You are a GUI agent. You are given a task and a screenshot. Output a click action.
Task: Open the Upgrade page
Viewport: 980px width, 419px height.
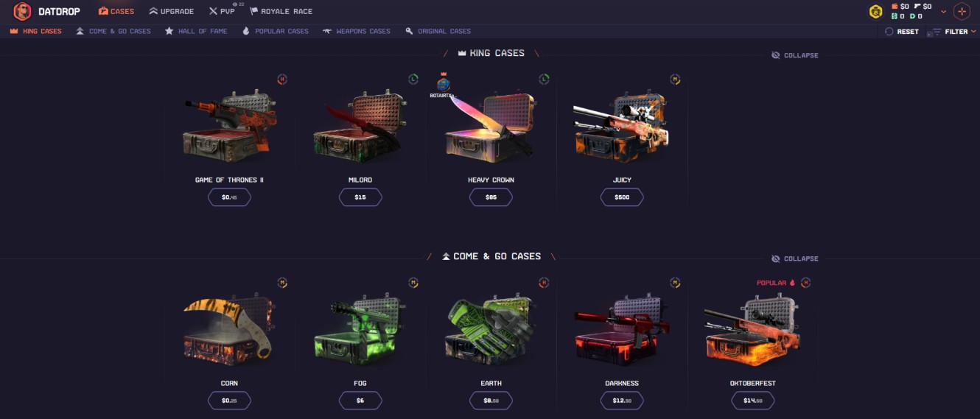[x=172, y=11]
